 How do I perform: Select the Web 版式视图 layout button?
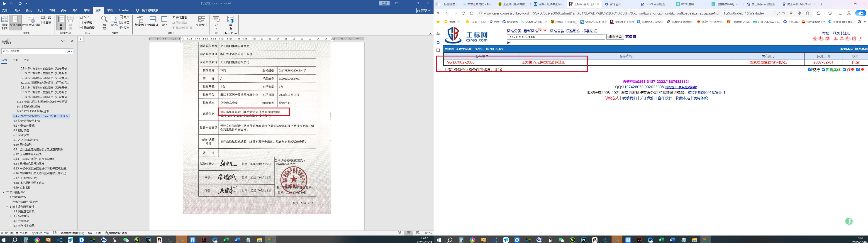tap(31, 21)
